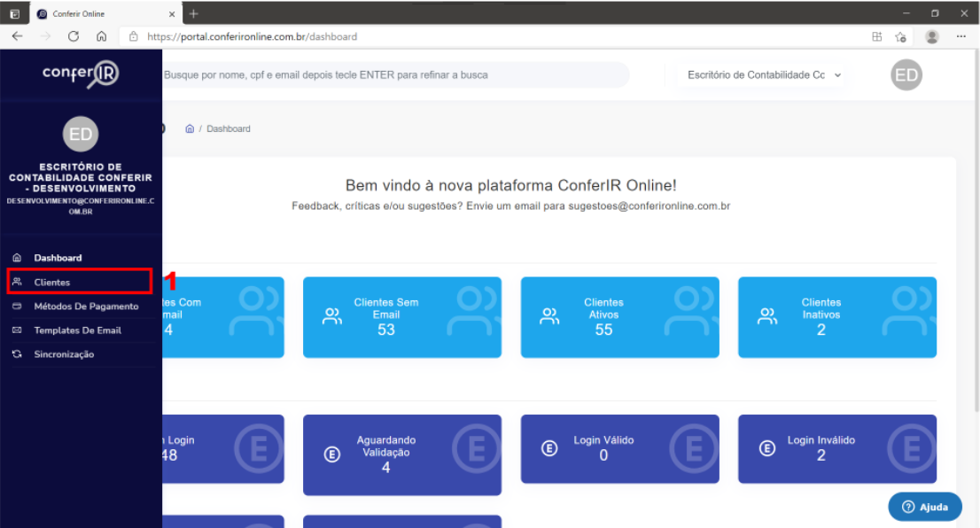Open the Clientes Sem Email card
The height and width of the screenshot is (528, 980).
coord(402,317)
